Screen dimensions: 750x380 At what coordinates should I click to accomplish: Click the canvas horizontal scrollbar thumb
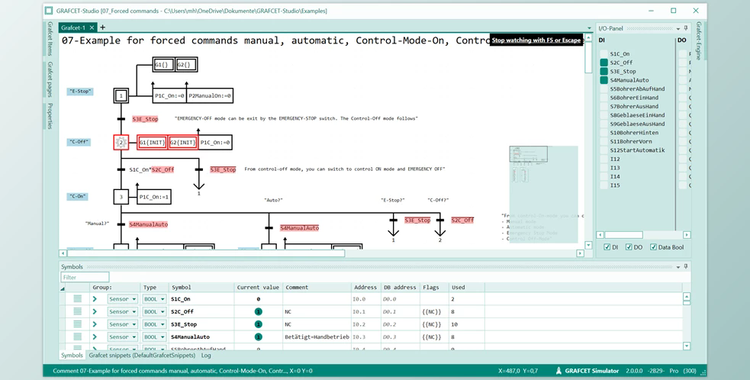(206, 253)
